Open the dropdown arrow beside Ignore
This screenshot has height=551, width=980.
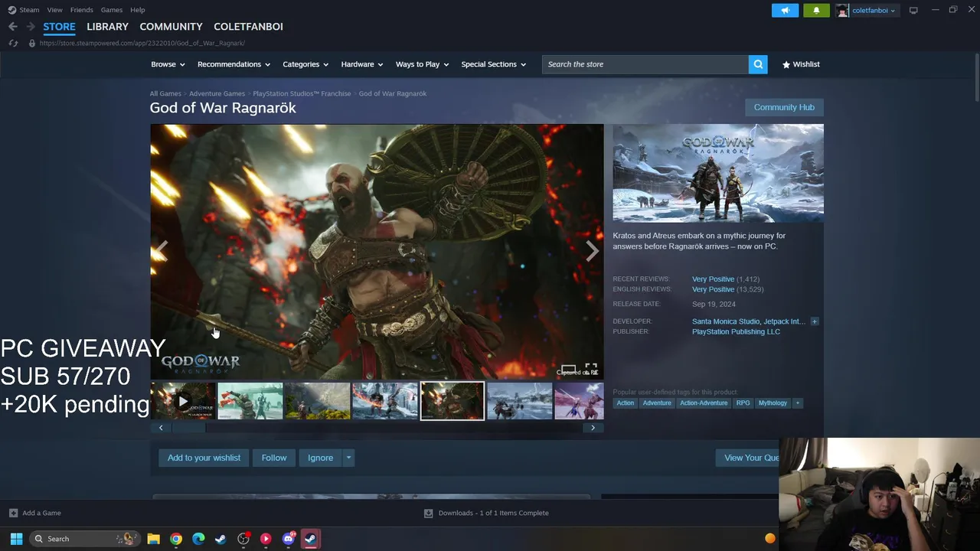click(348, 458)
